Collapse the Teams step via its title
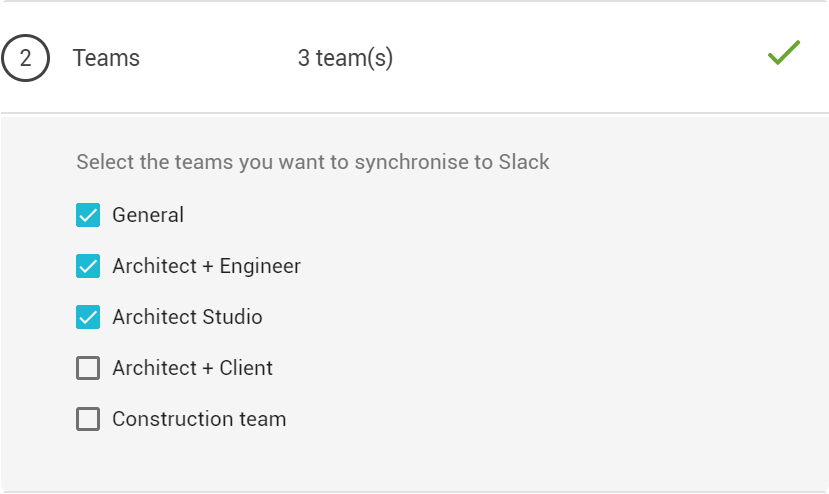This screenshot has width=829, height=494. (x=106, y=58)
